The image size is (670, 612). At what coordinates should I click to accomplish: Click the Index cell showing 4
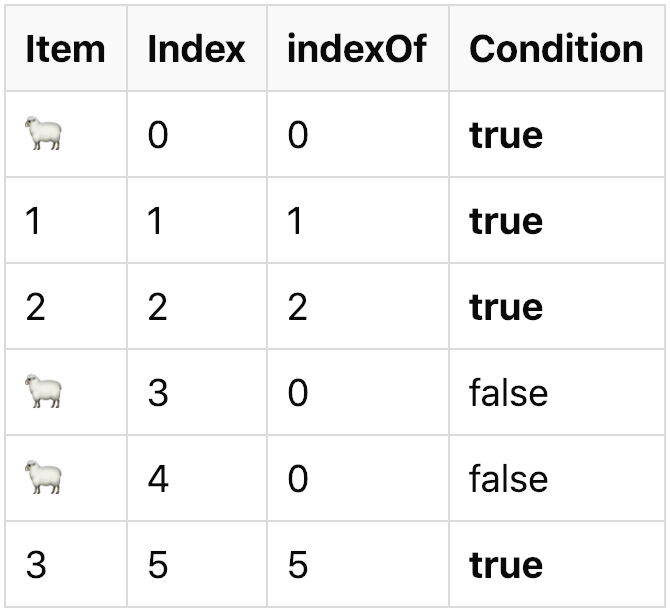pyautogui.click(x=158, y=479)
